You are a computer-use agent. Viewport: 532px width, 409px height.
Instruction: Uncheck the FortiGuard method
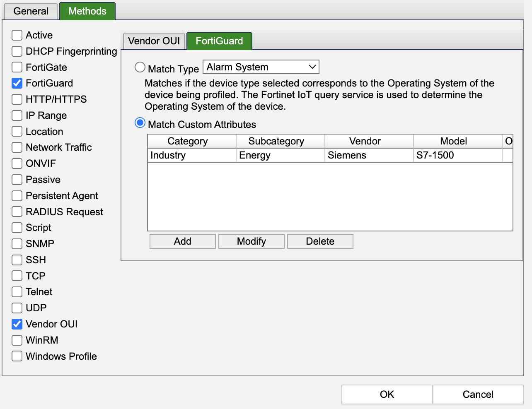coord(17,83)
